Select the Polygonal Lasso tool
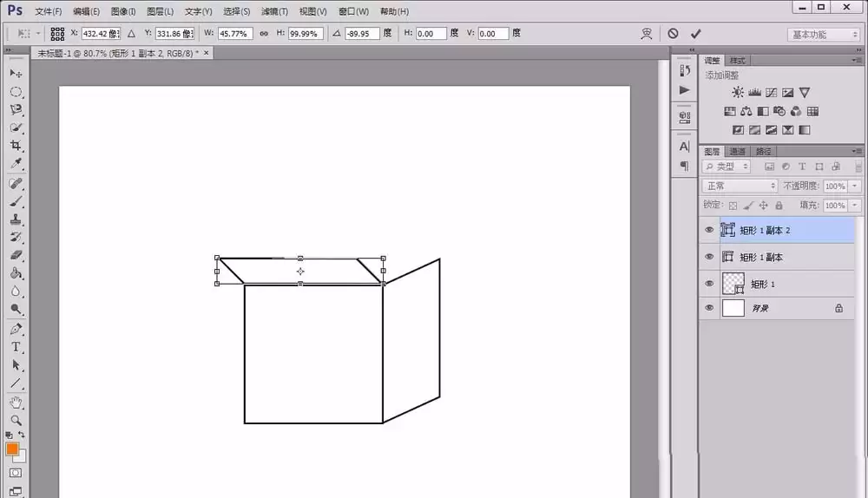868x498 pixels. pos(16,109)
